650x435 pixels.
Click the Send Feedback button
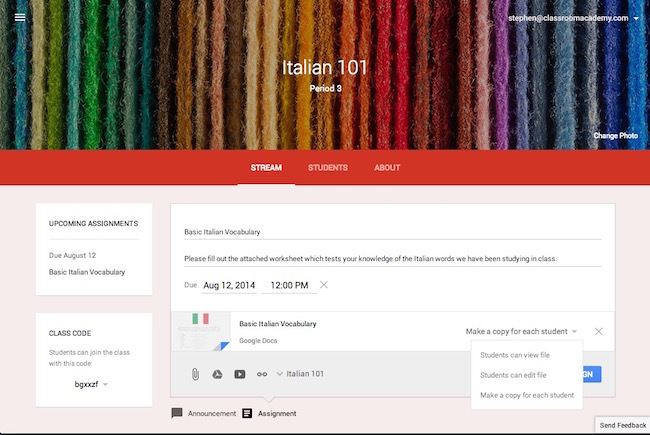[x=623, y=425]
